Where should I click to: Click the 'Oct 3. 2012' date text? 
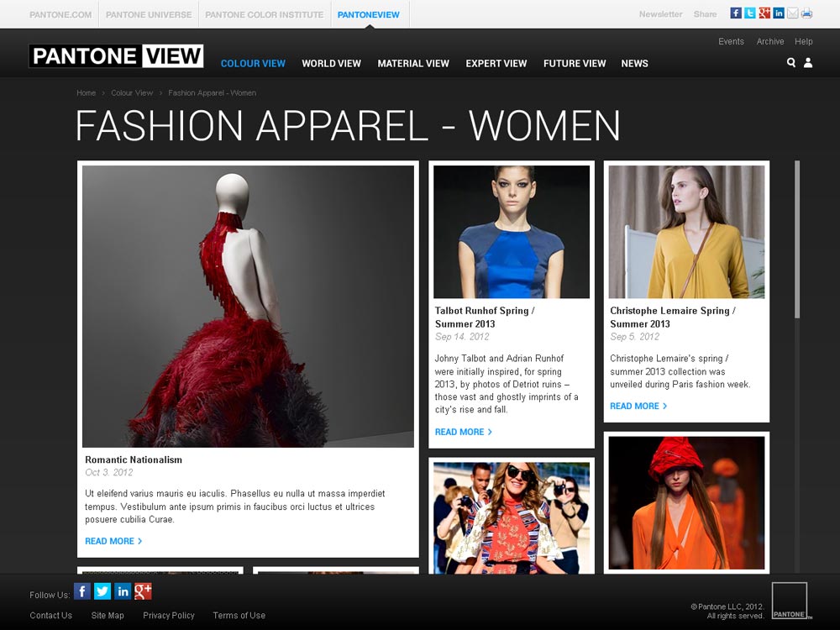click(108, 472)
